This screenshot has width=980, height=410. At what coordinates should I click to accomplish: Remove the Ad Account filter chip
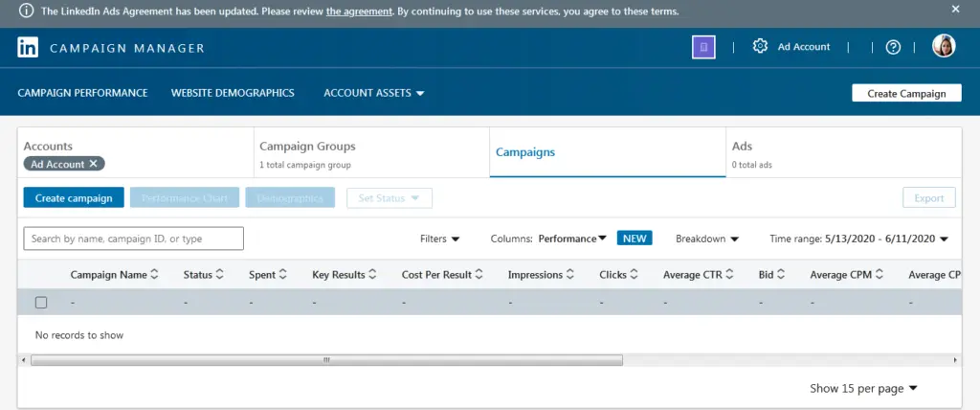click(93, 164)
